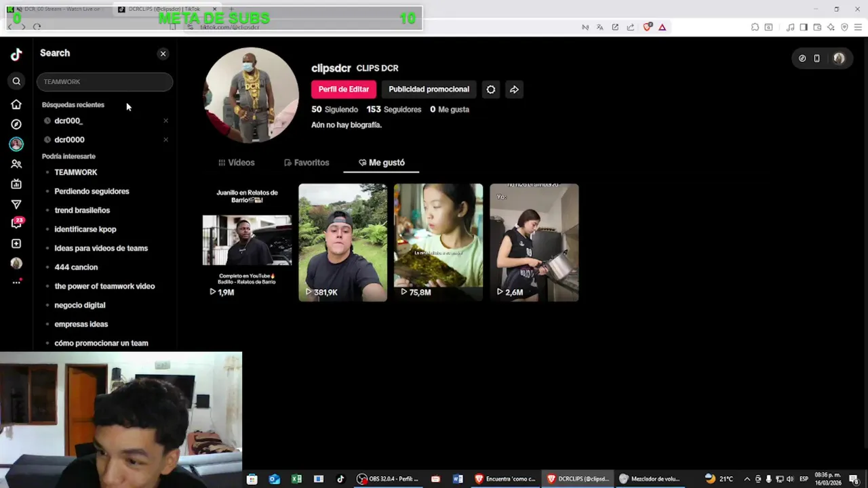
Task: Choose suggestion identificarse kpop
Action: coord(85,229)
